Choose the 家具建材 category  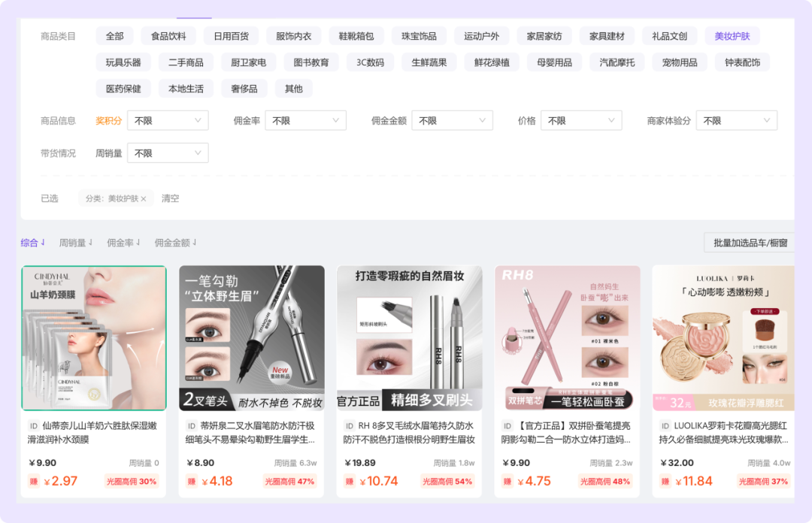tap(607, 36)
